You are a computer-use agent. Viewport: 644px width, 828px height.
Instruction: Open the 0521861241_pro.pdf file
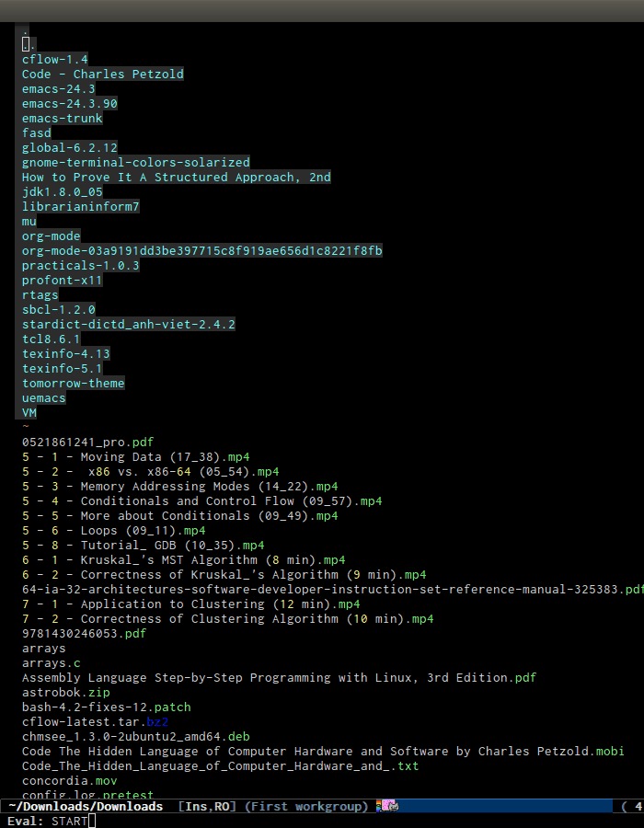[x=88, y=442]
